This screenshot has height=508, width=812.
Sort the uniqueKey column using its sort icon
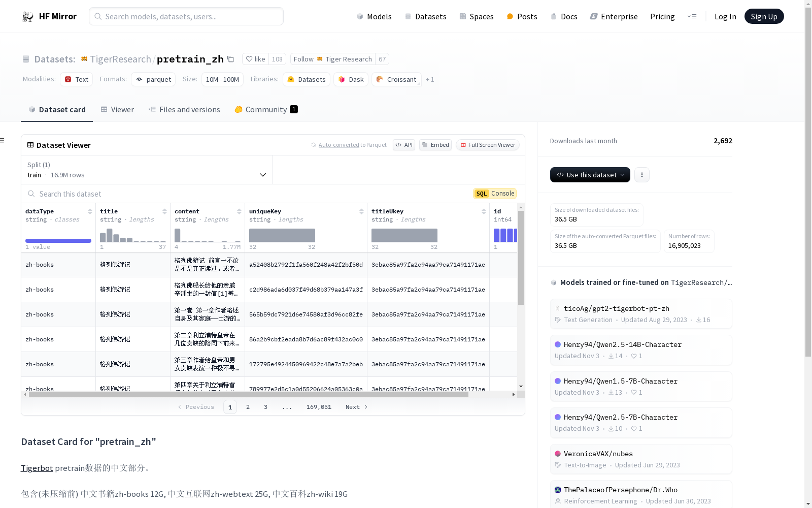361,211
